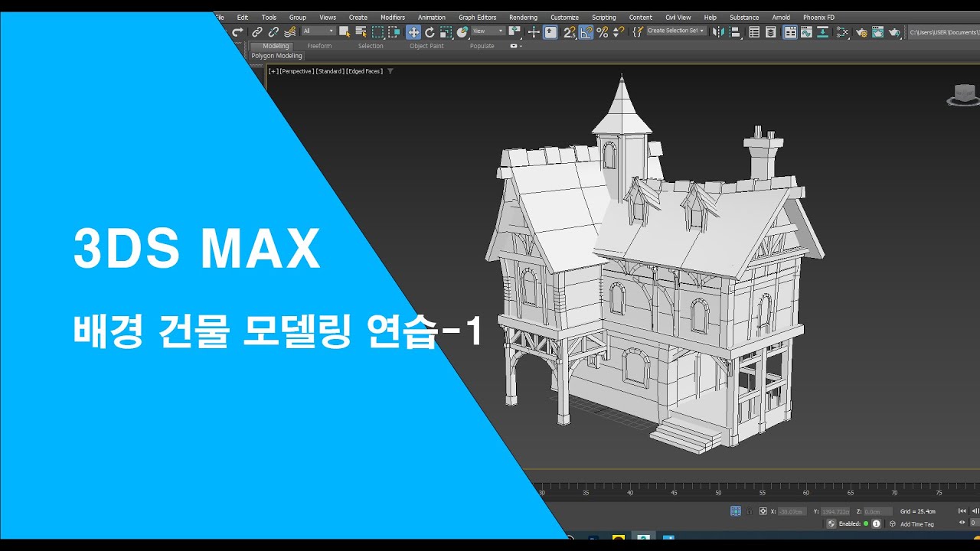Toggle Isolate Selection icon in status bar
Viewport: 980px width, 551px height.
point(736,511)
